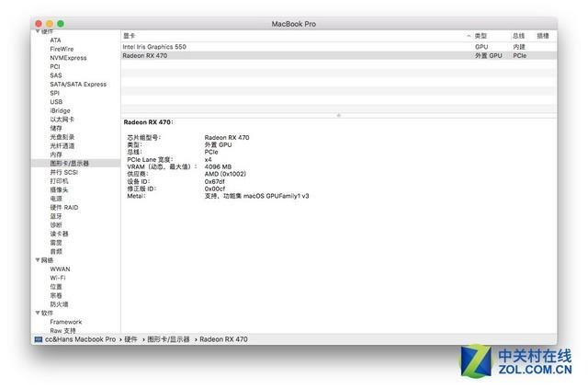
Task: Click Radeon RX 470 in the path bar
Action: pos(223,339)
